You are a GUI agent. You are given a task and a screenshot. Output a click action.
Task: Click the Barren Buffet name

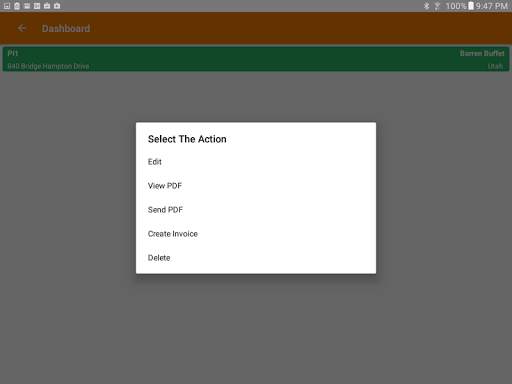pyautogui.click(x=482, y=53)
